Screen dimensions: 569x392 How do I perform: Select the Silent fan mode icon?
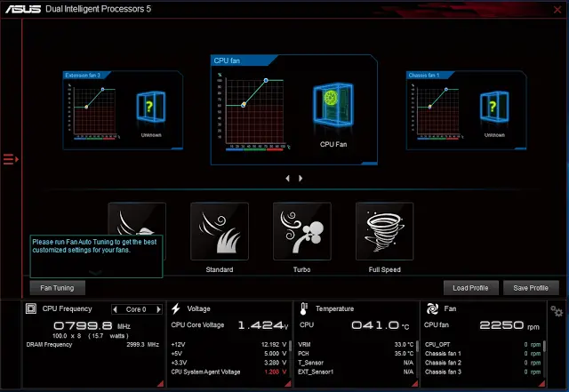pos(137,219)
